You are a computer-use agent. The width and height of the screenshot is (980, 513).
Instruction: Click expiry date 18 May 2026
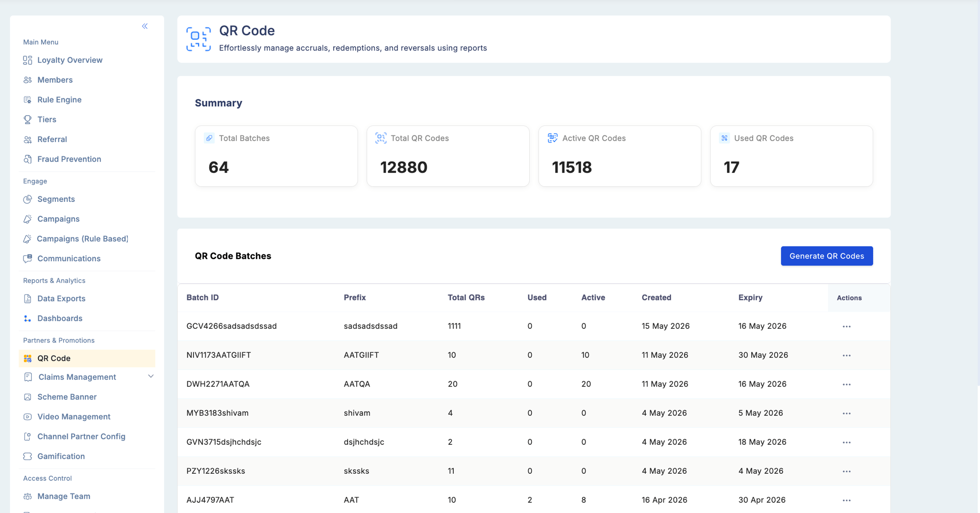[762, 442]
